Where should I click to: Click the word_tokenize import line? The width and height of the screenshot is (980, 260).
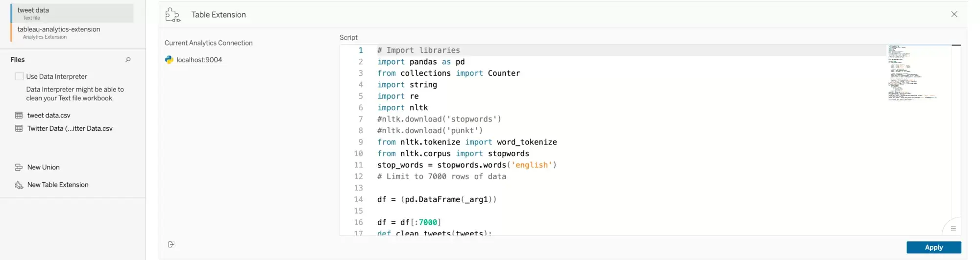pyautogui.click(x=467, y=142)
